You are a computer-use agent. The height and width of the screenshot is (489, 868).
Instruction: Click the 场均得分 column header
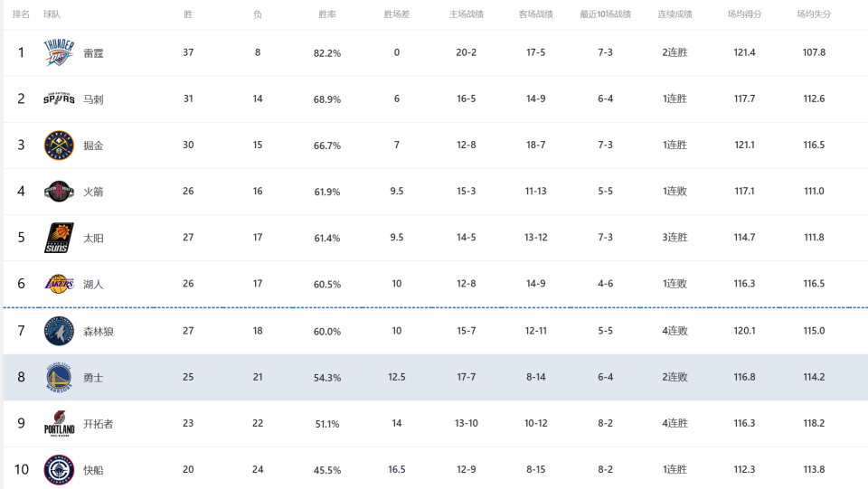[744, 14]
